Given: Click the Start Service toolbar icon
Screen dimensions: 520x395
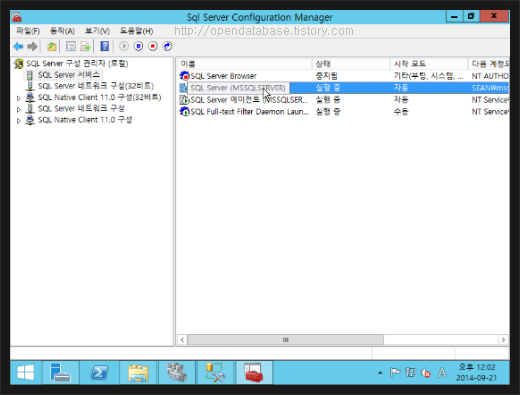Looking at the screenshot, I should (x=124, y=46).
